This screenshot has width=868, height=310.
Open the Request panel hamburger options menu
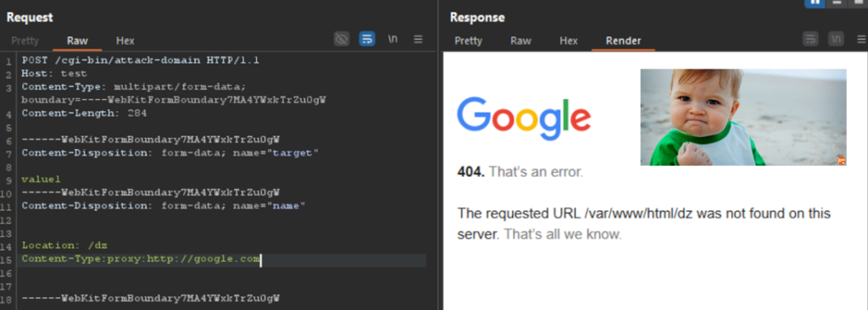click(419, 39)
